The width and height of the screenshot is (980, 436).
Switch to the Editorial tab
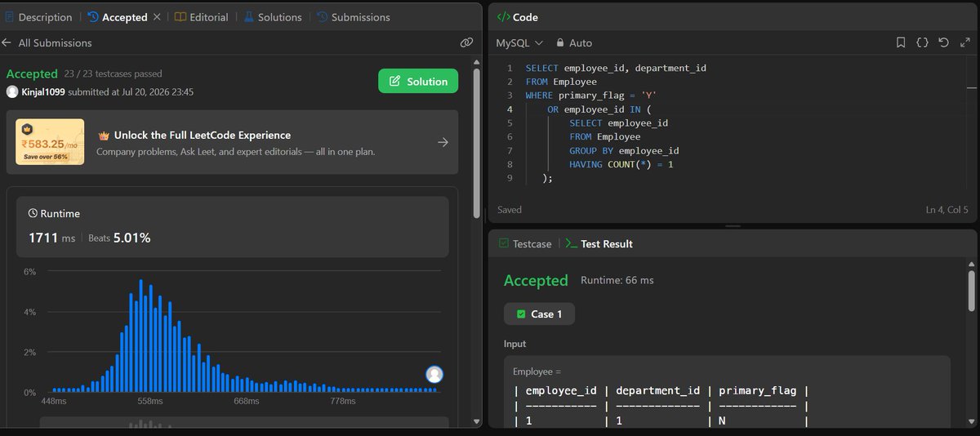tap(201, 17)
